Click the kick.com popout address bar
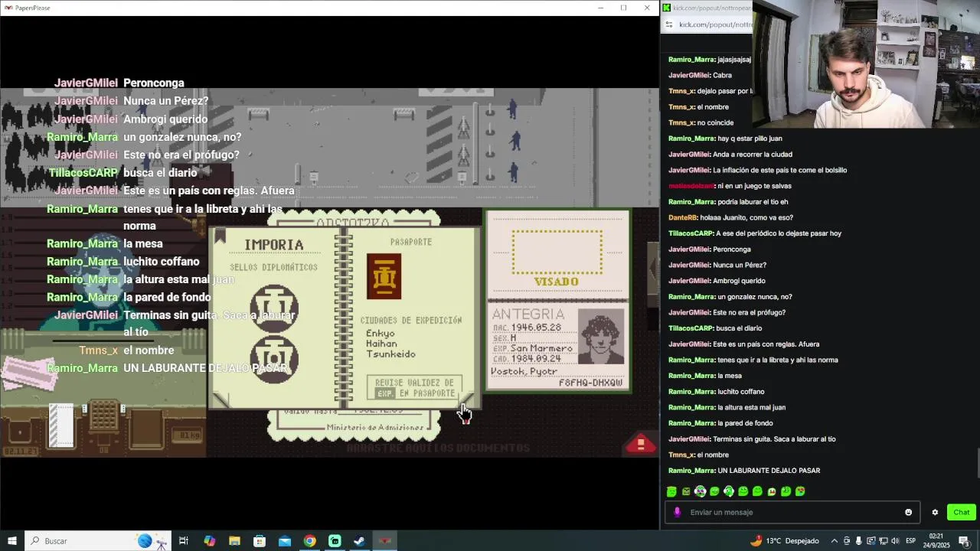This screenshot has height=551, width=980. pyautogui.click(x=716, y=24)
